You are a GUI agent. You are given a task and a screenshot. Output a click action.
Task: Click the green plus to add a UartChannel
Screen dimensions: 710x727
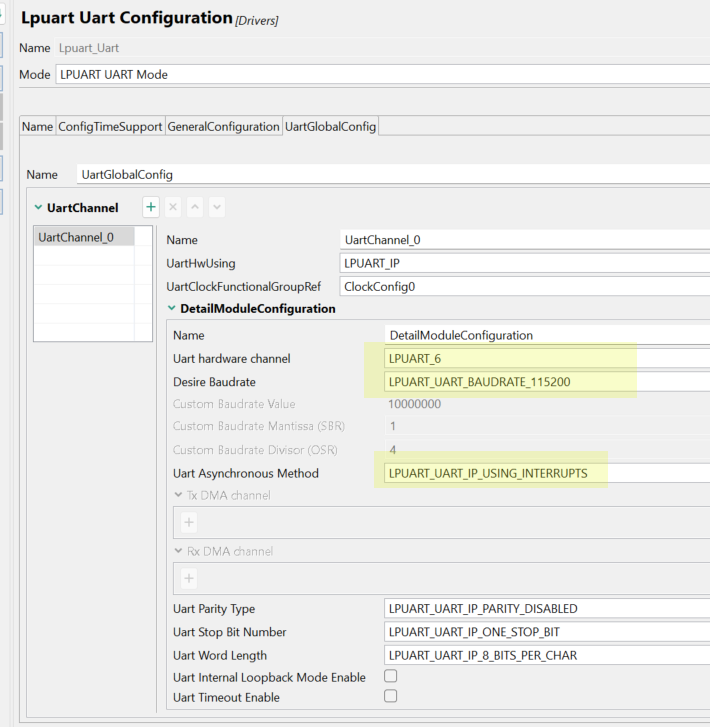(151, 207)
